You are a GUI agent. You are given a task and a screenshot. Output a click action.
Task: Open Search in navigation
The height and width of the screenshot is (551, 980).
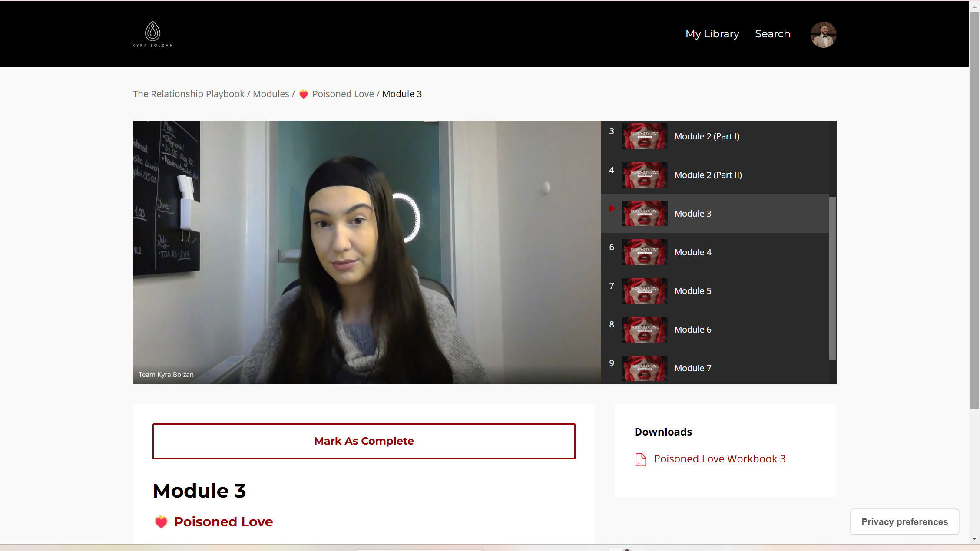click(x=772, y=34)
